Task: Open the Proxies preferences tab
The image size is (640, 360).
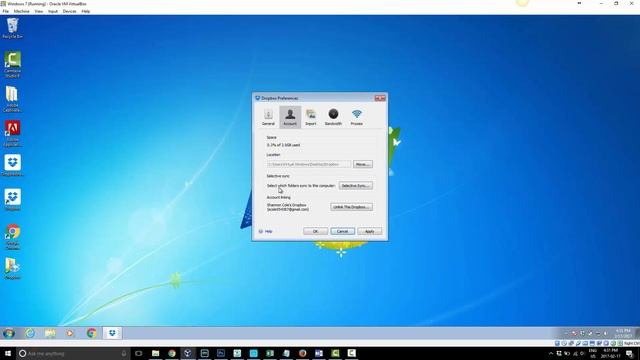Action: (356, 117)
